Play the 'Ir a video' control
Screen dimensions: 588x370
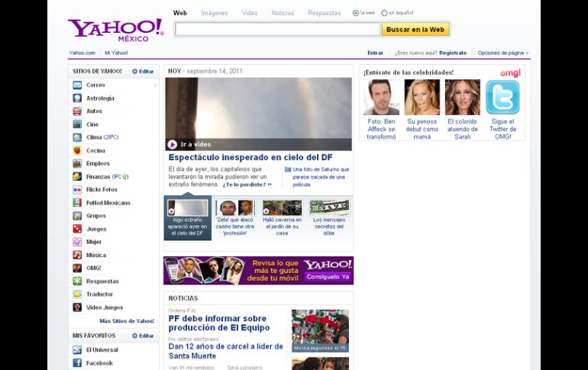173,144
